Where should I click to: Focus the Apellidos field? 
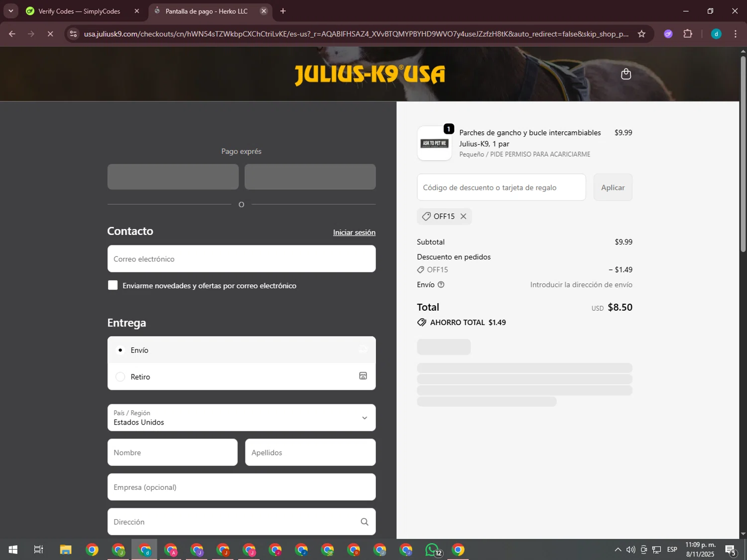pos(310,452)
